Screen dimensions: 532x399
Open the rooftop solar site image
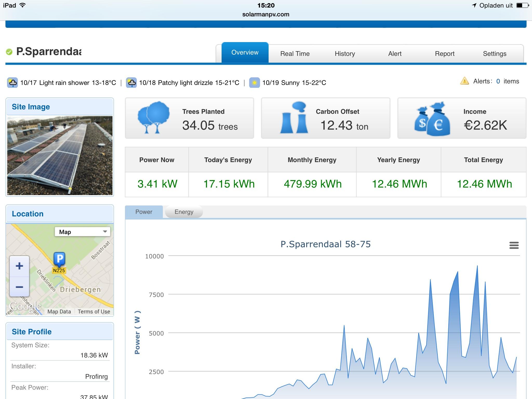click(x=60, y=156)
